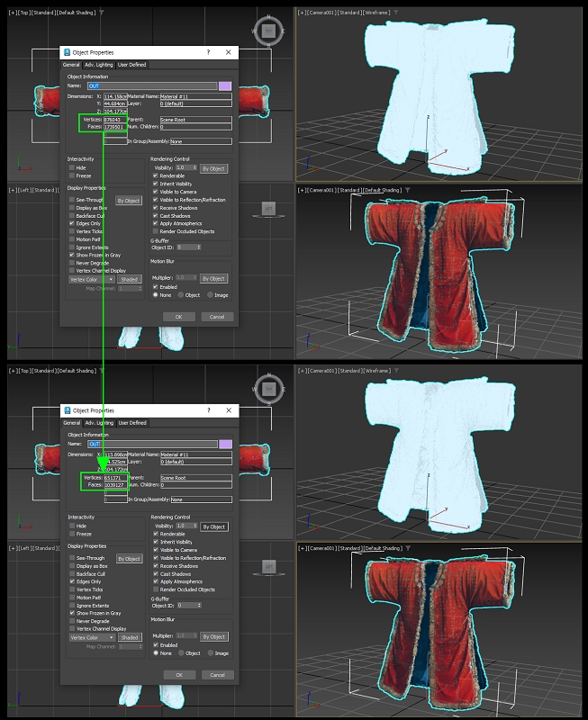
Task: Uncheck Renderable in the upper dialog
Action: [155, 175]
